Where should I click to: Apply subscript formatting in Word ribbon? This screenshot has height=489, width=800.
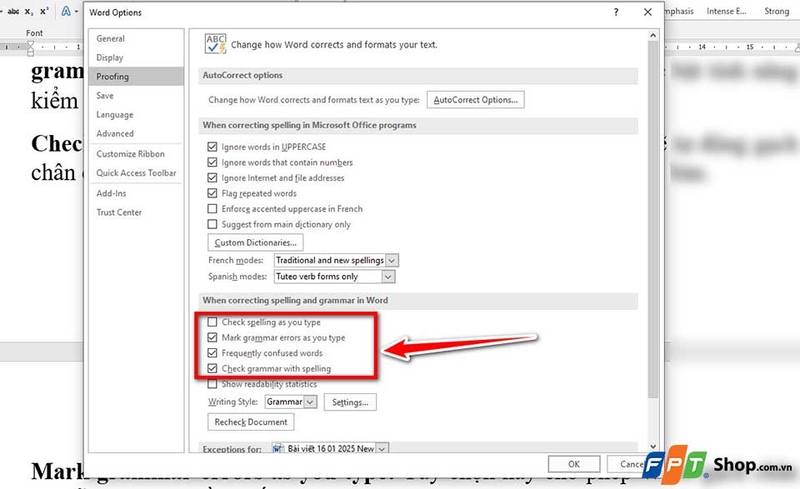pyautogui.click(x=29, y=11)
